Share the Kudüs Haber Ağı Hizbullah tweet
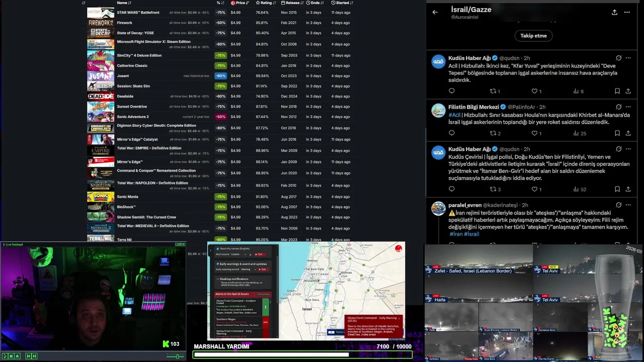The height and width of the screenshot is (362, 644). pyautogui.click(x=628, y=91)
